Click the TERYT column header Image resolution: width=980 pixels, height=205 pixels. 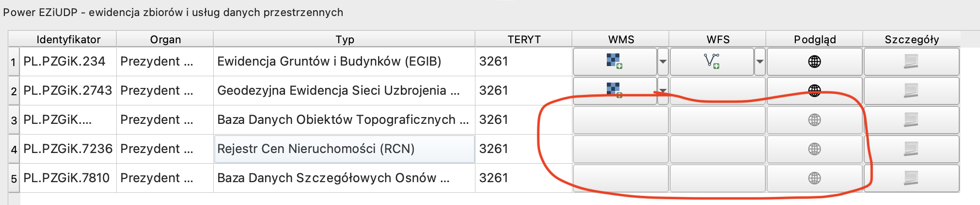click(523, 39)
